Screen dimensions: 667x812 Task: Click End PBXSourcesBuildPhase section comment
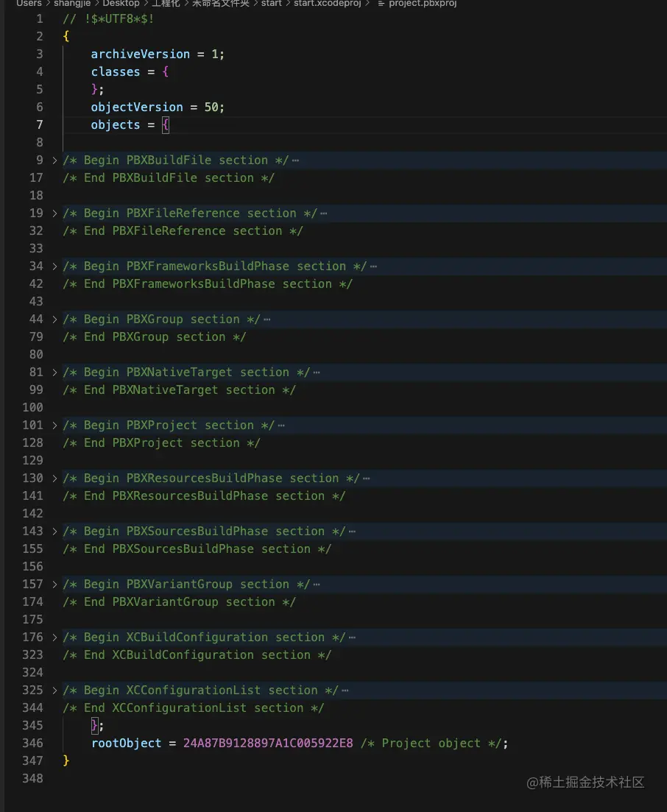click(197, 549)
